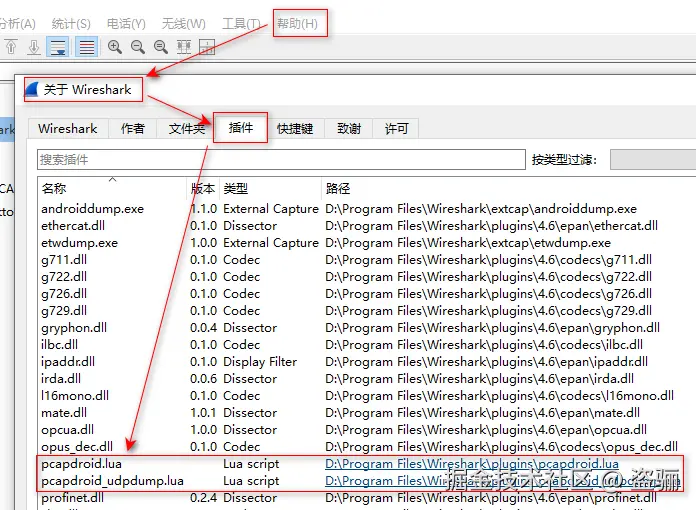Sort by the 类型 column header
This screenshot has height=510, width=696.
270,188
